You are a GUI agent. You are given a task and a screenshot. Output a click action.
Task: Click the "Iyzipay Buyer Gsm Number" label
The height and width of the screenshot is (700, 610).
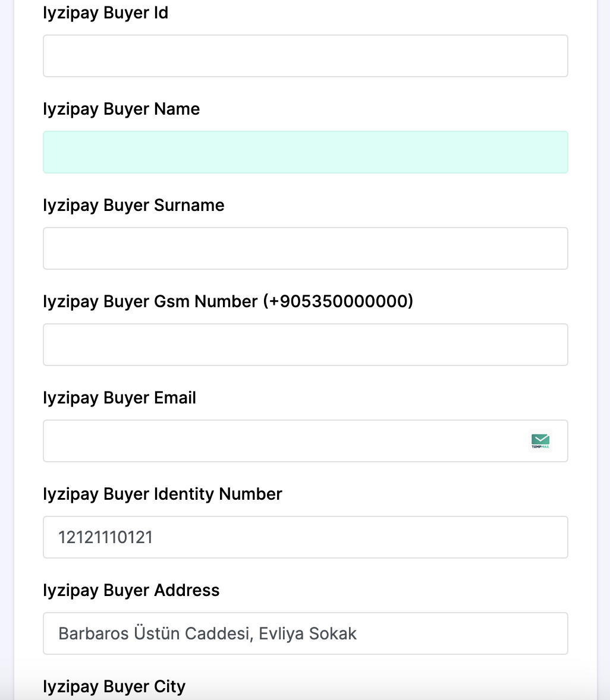tap(150, 301)
